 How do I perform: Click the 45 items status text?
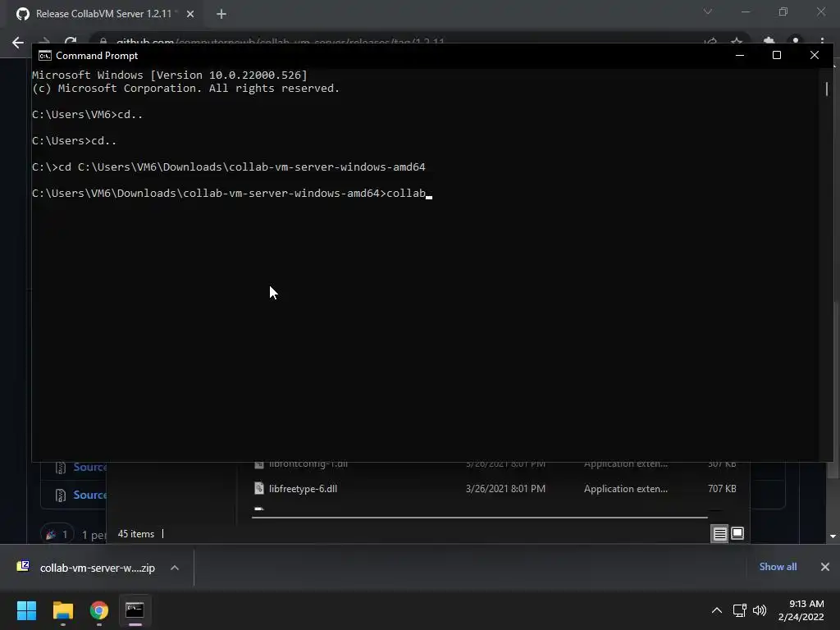pos(135,534)
